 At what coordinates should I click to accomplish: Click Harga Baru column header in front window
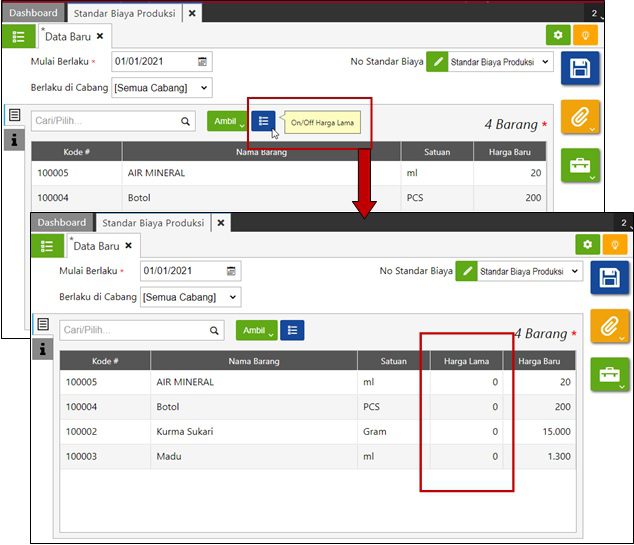[x=539, y=361]
